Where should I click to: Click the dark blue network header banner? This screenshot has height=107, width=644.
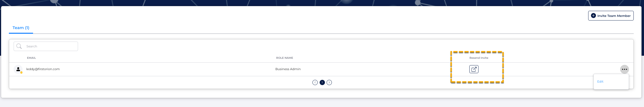322,3
